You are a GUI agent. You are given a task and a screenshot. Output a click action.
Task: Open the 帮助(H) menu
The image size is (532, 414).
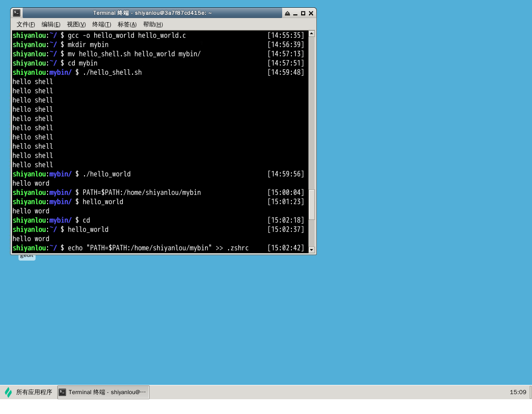tap(153, 24)
